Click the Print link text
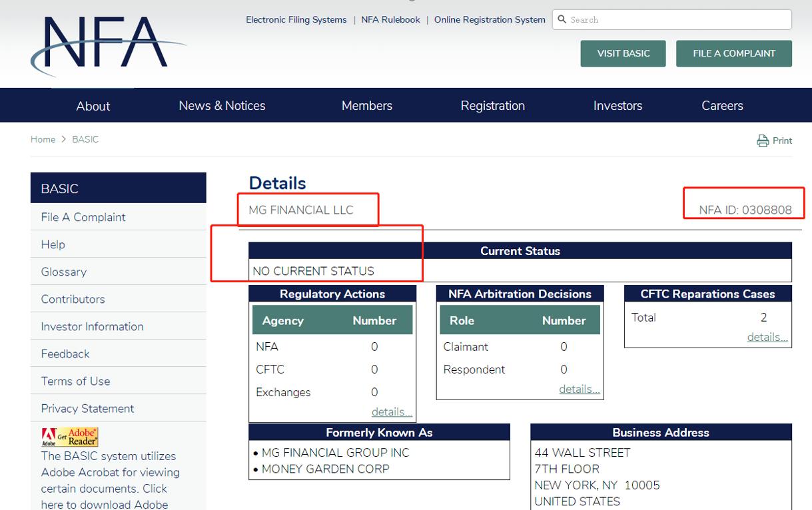The width and height of the screenshot is (812, 510). [x=782, y=140]
